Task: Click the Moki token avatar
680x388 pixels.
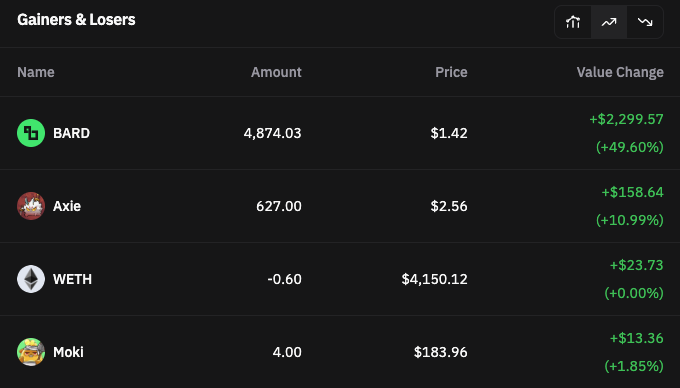Action: coord(31,352)
